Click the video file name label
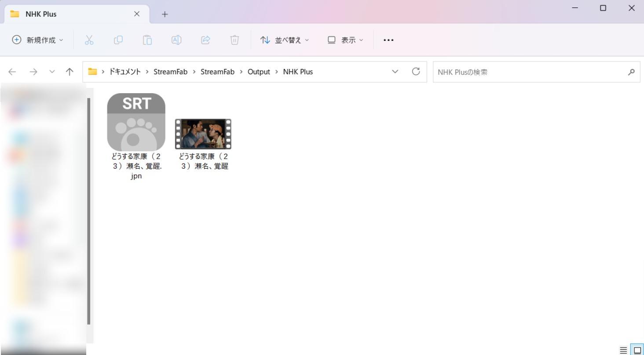644x355 pixels. coord(203,161)
